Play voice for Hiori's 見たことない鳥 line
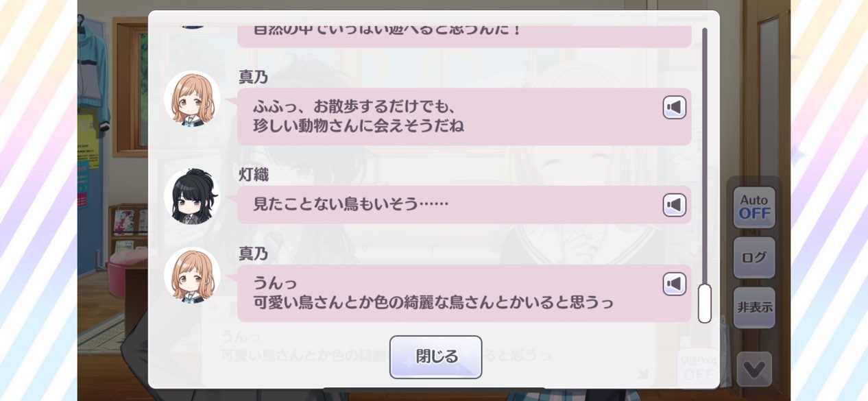Image resolution: width=868 pixels, height=401 pixels. [x=675, y=205]
